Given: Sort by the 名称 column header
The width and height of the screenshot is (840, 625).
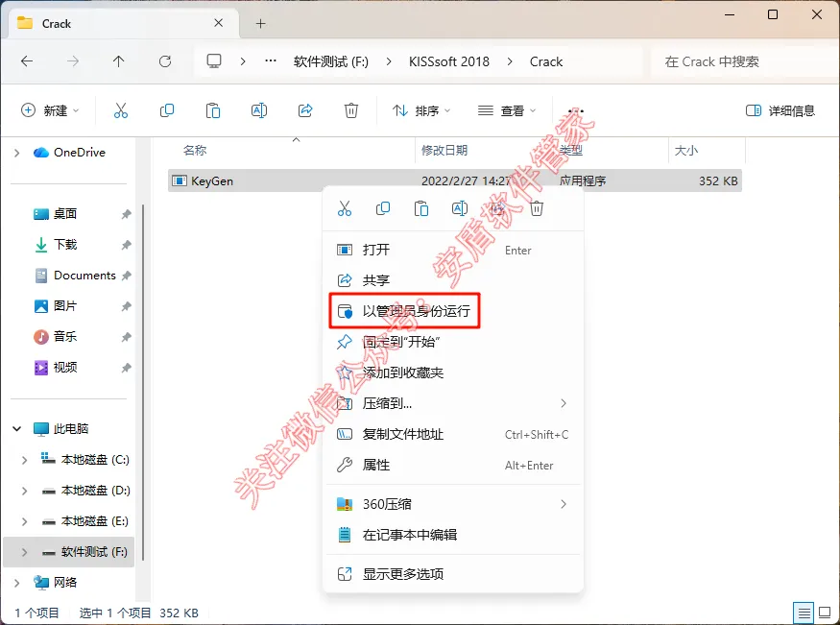Looking at the screenshot, I should tap(195, 151).
